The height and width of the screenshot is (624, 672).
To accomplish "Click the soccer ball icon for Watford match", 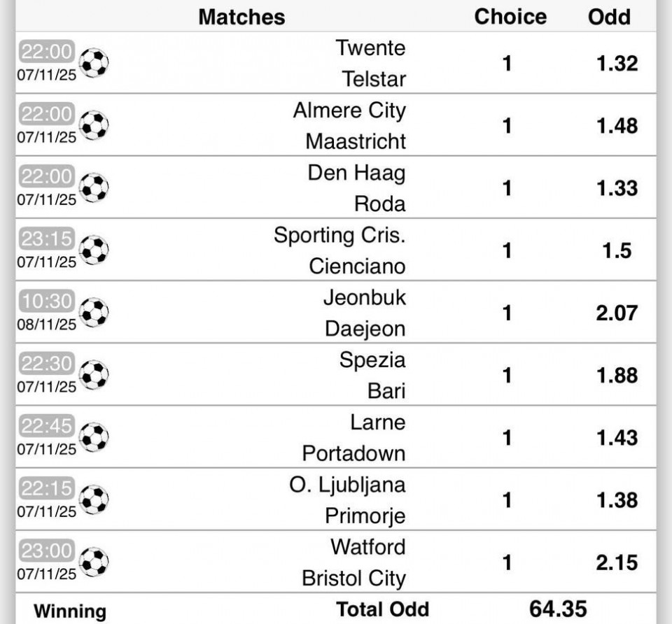I will [x=94, y=562].
